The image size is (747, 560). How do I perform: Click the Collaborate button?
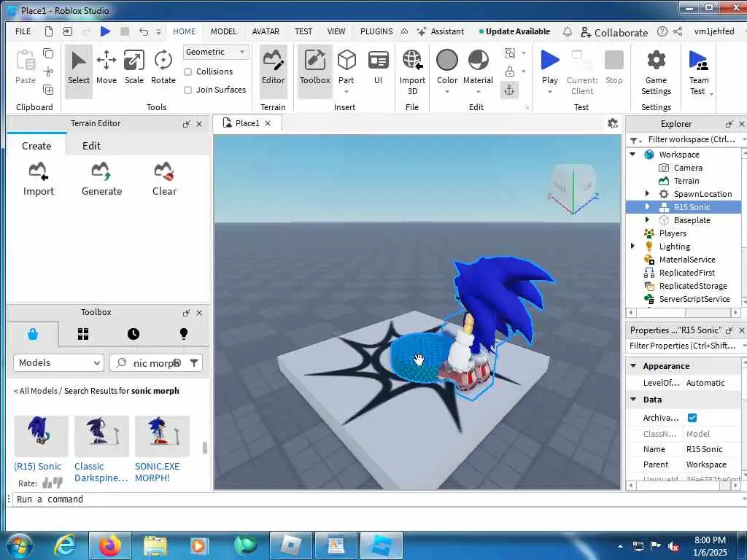pyautogui.click(x=614, y=32)
